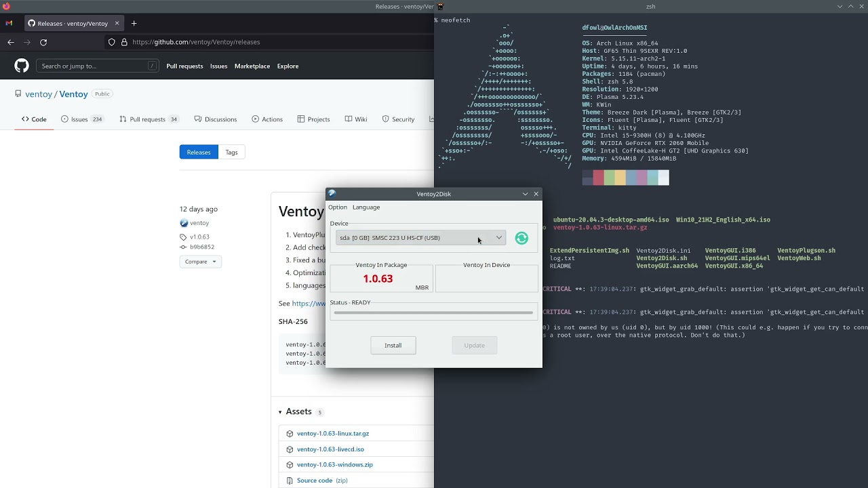Switch to the Wiki repository tab
The height and width of the screenshot is (488, 868).
(356, 119)
